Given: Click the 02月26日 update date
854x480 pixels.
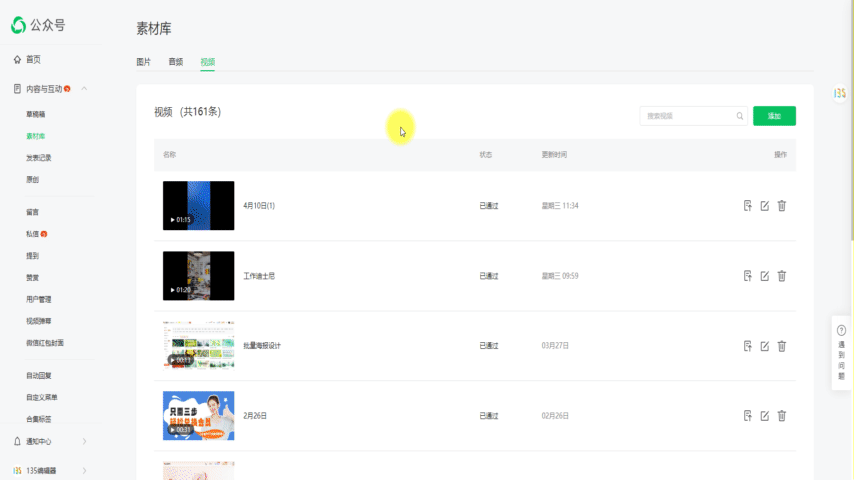Looking at the screenshot, I should coord(555,416).
